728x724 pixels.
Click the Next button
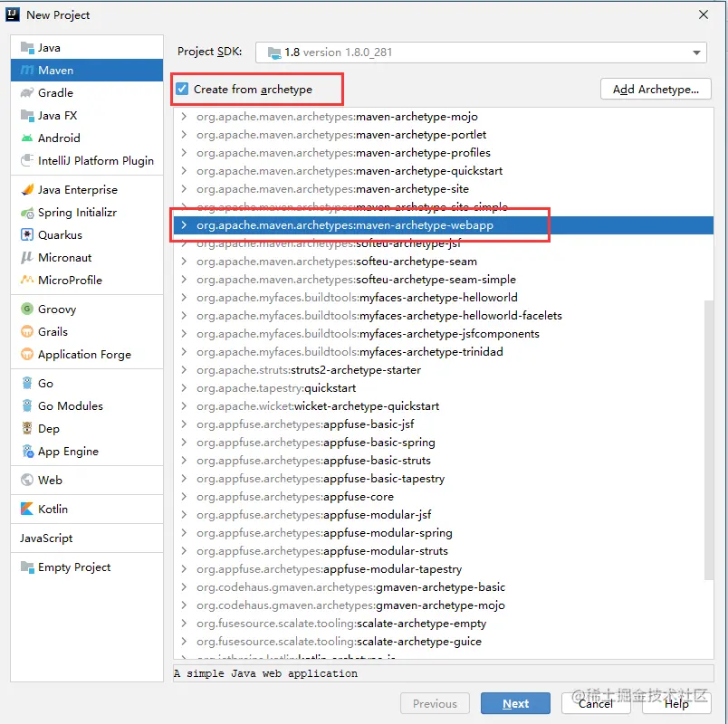tap(515, 703)
